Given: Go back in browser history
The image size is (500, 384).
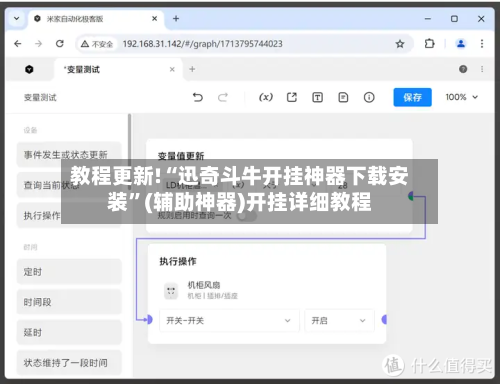Looking at the screenshot, I should (x=18, y=44).
